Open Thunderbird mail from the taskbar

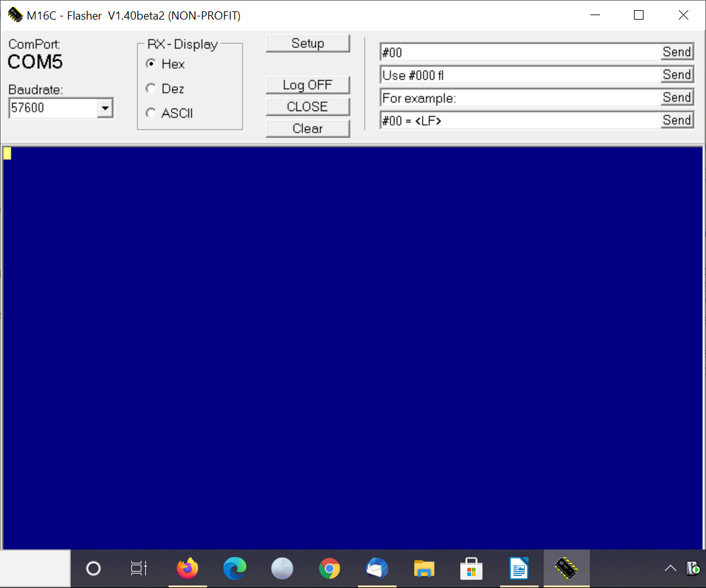(377, 568)
